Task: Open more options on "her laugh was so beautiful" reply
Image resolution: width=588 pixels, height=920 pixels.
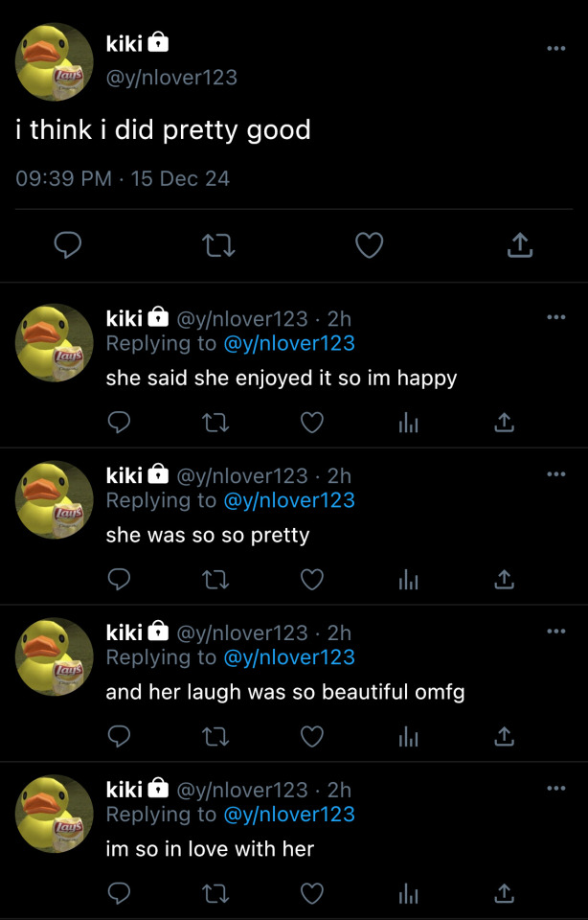Action: tap(555, 632)
